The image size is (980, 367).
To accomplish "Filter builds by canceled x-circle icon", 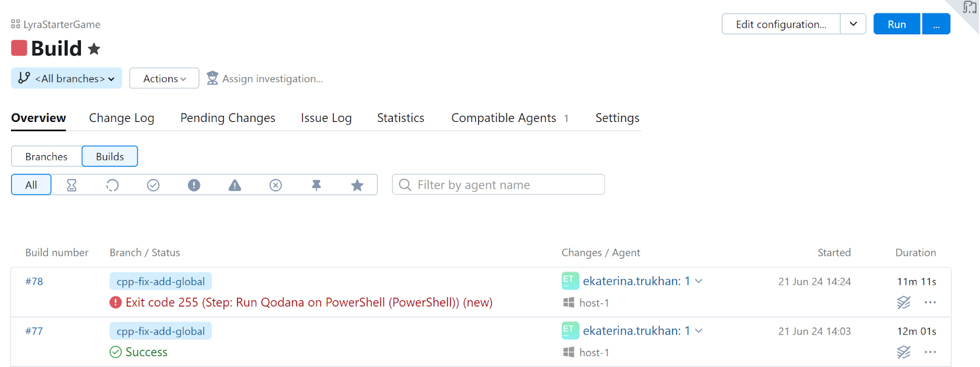I will coord(276,185).
